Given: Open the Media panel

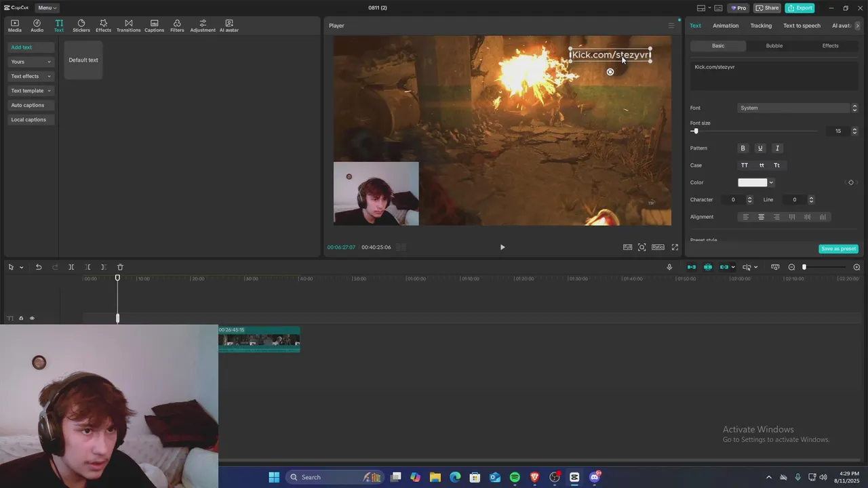Looking at the screenshot, I should click(x=14, y=26).
